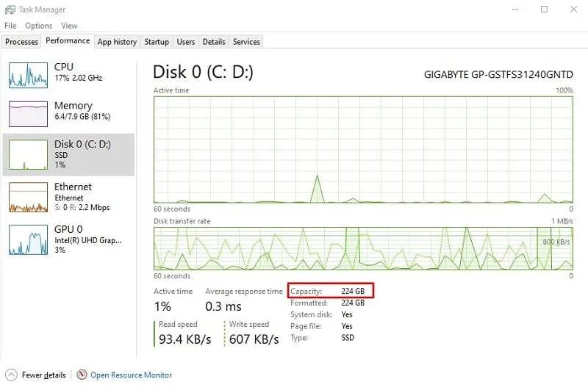Select the Disk 0 mini graph icon
This screenshot has height=390, width=588.
[28, 155]
